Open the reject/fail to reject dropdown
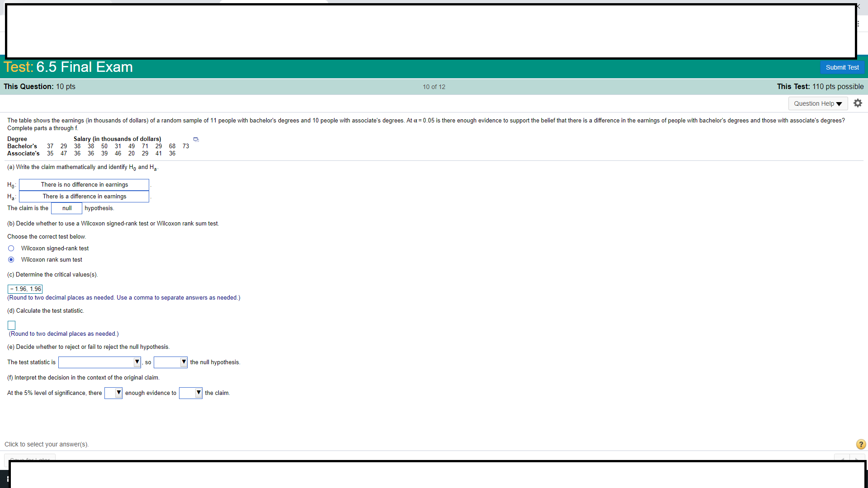The width and height of the screenshot is (868, 488). (x=170, y=362)
